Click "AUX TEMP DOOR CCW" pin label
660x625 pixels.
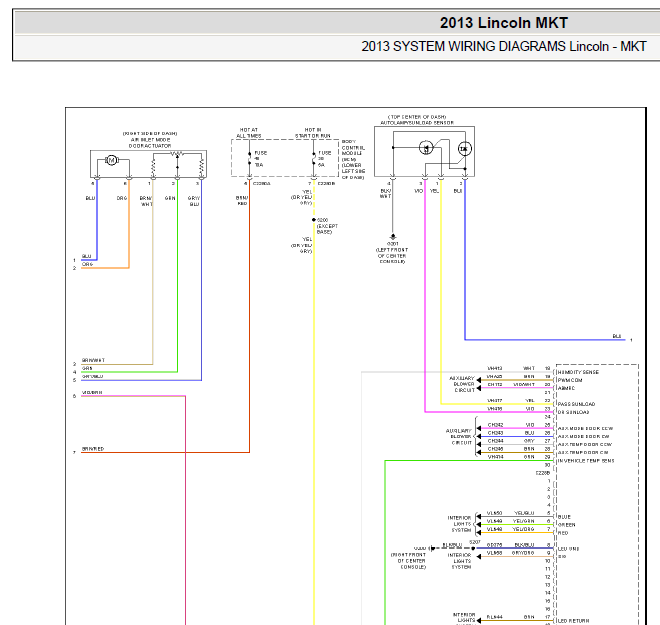point(585,444)
